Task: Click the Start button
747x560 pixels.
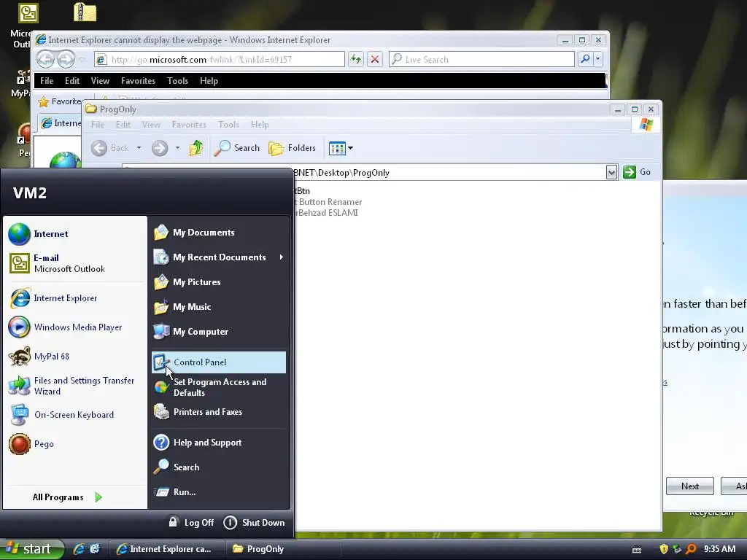Action: click(31, 549)
